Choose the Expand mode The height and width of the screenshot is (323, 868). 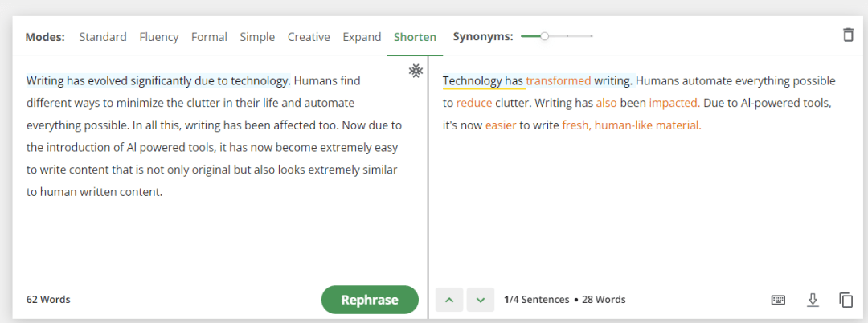[362, 37]
